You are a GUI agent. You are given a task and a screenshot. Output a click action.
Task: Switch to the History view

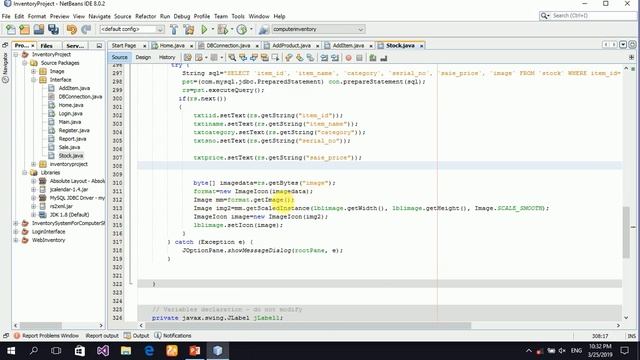(167, 58)
